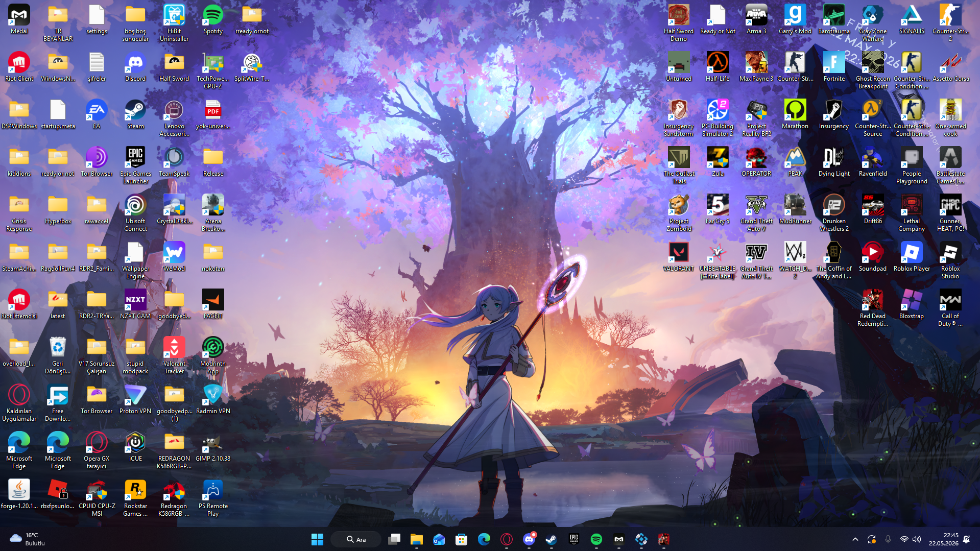Select the iCUE desktop icon
The height and width of the screenshot is (551, 980).
[135, 447]
